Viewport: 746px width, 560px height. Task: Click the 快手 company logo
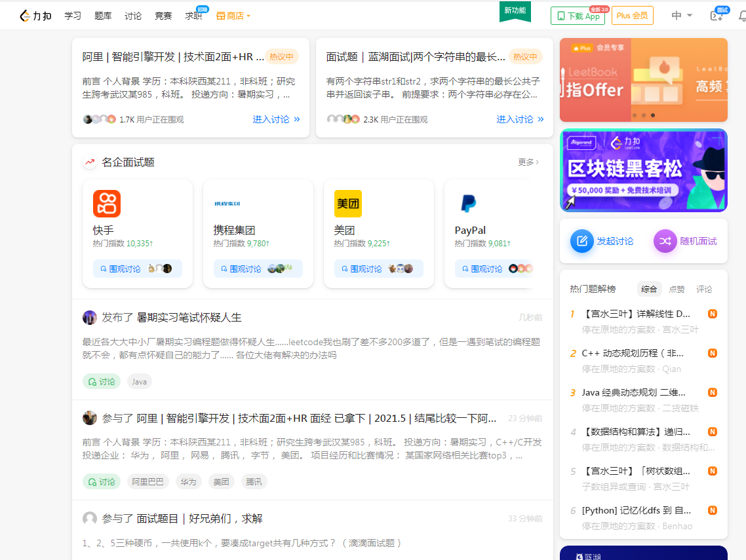coord(107,204)
